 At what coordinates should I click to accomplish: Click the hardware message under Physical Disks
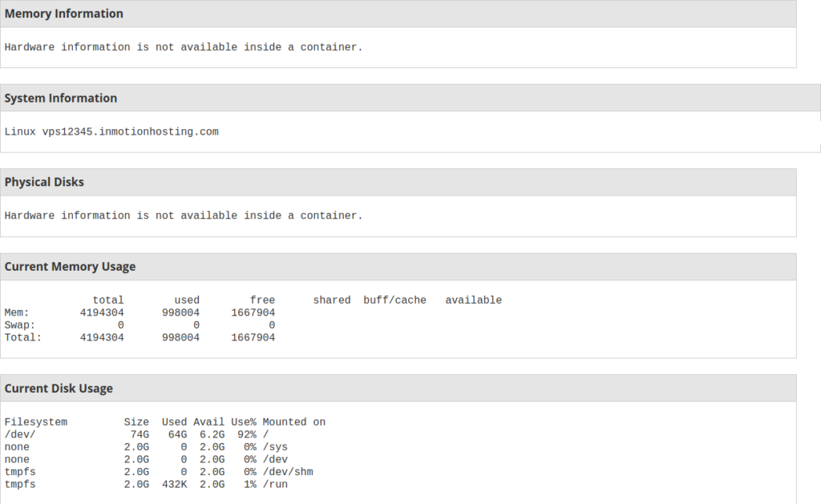coord(184,216)
